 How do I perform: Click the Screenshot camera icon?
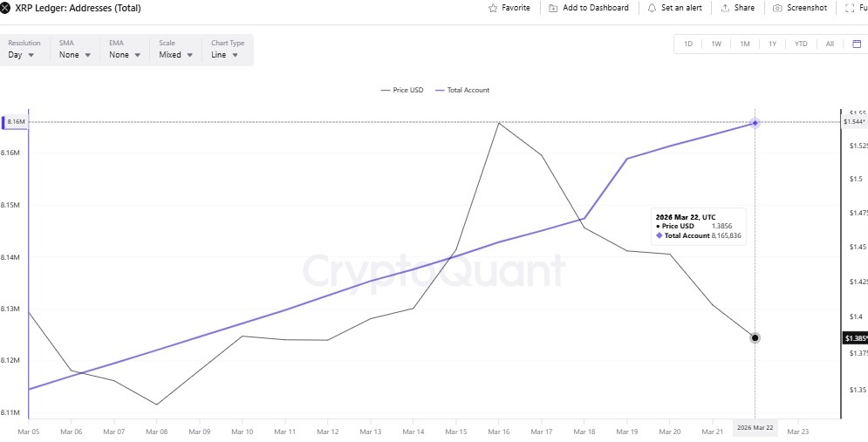[x=777, y=8]
